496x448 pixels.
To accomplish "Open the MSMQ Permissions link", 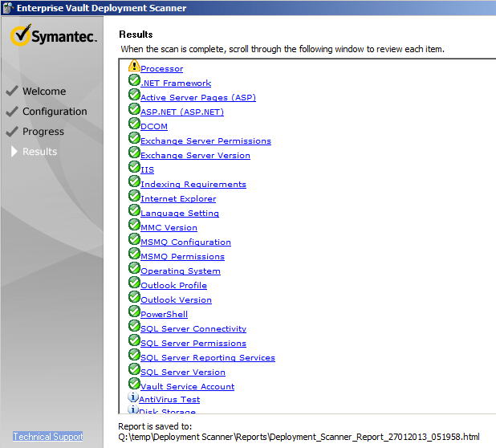I will point(182,257).
